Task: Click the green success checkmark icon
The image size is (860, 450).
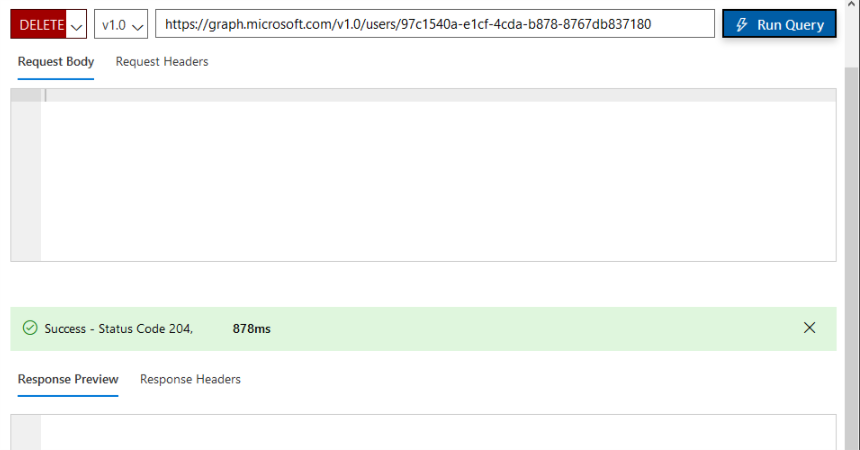Action: click(30, 328)
